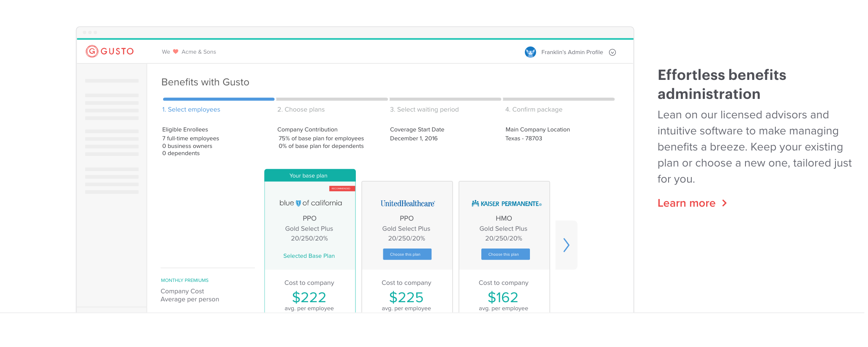Show next plans with right chevron
Screen dimensions: 868x347
coord(566,245)
